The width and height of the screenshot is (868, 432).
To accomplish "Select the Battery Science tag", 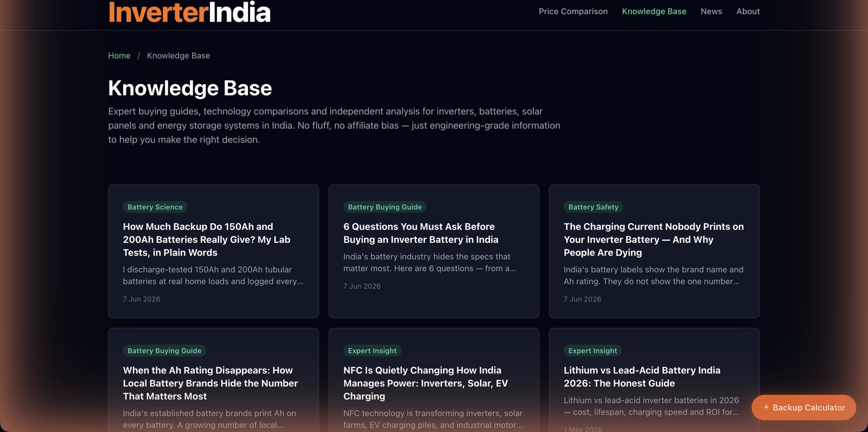I will (x=155, y=207).
